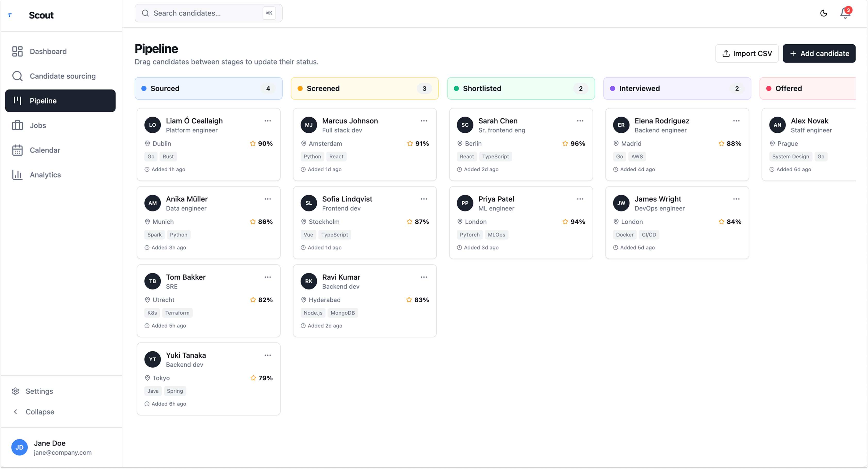Go to Candidate sourcing page

pos(63,76)
